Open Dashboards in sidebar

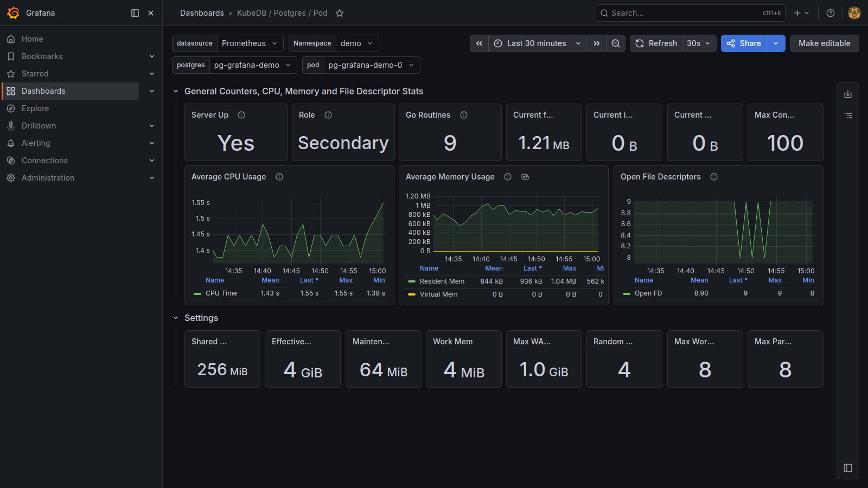pos(71,91)
